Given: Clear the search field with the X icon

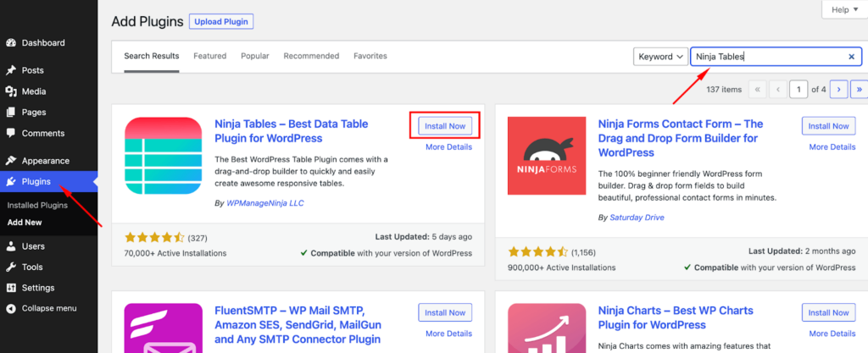Looking at the screenshot, I should [x=851, y=57].
